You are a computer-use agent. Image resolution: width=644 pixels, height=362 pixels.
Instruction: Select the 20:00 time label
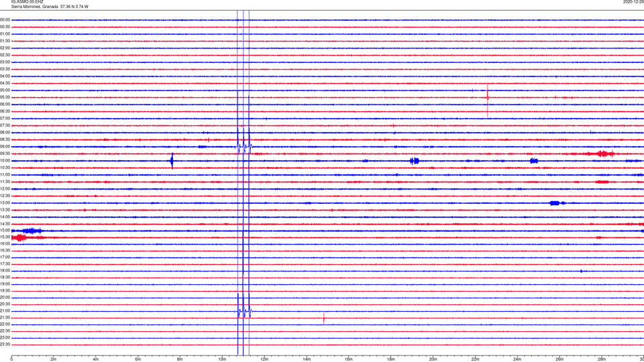click(5, 298)
